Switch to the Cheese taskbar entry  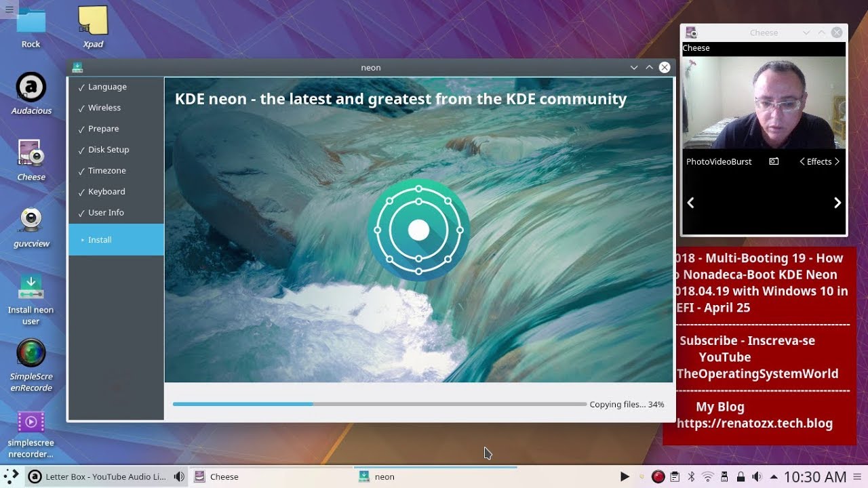point(271,476)
